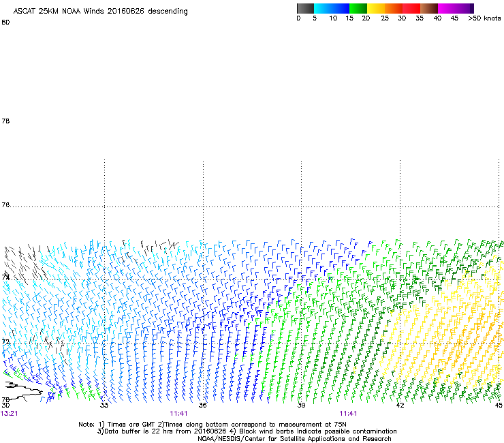Click the purple '13:21' pass time label
Viewport: 504px width, 443px height.
[x=10, y=414]
